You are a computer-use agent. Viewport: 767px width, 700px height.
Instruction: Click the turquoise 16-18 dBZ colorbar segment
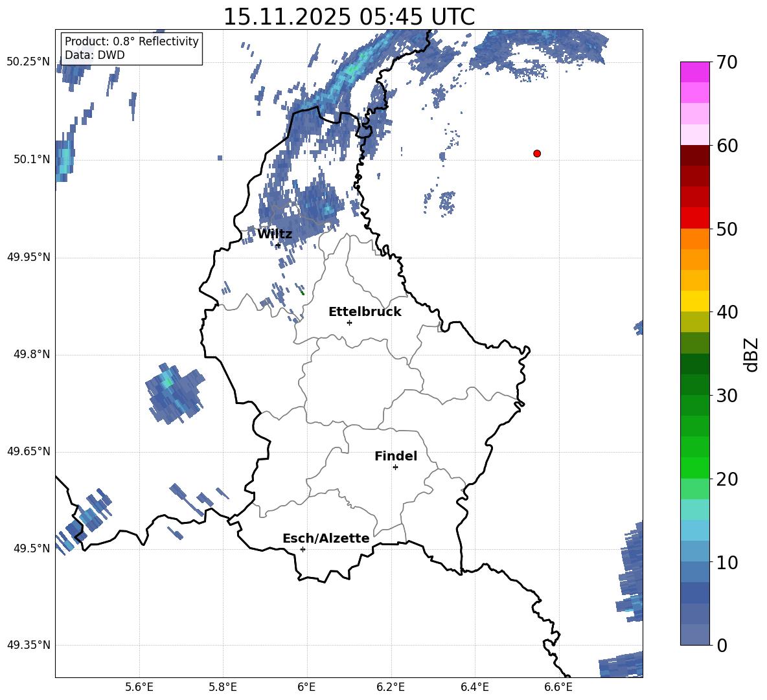pyautogui.click(x=695, y=510)
